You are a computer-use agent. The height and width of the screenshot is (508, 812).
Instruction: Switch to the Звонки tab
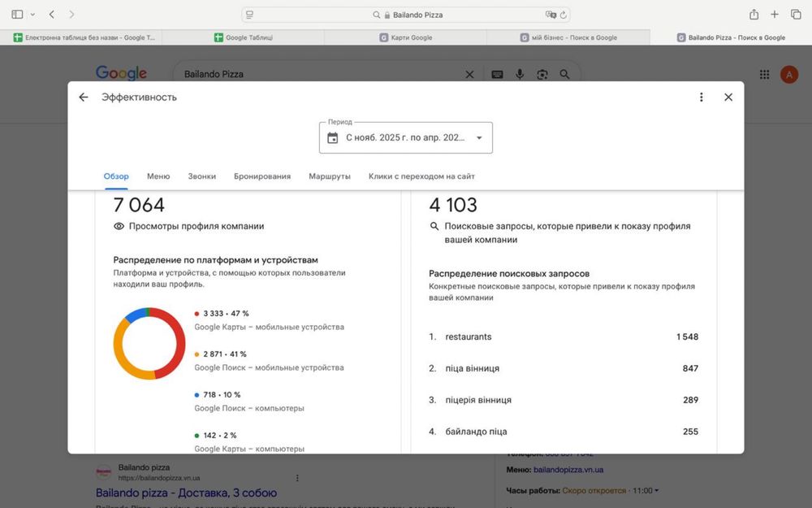click(x=202, y=176)
